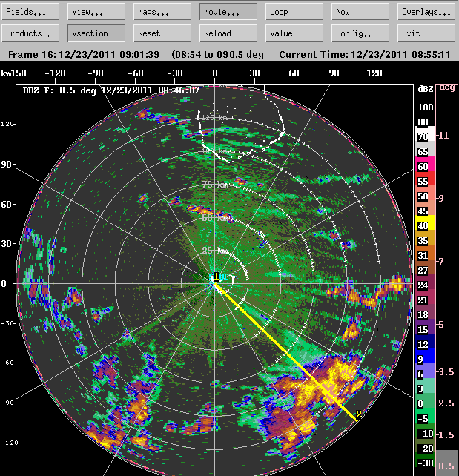This screenshot has height=476, width=459.
Task: Click the Value button
Action: [x=294, y=33]
